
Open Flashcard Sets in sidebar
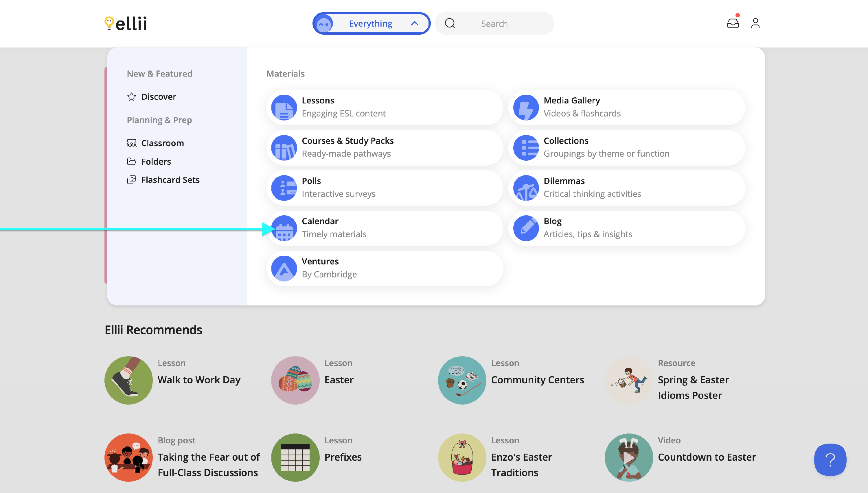pyautogui.click(x=170, y=180)
